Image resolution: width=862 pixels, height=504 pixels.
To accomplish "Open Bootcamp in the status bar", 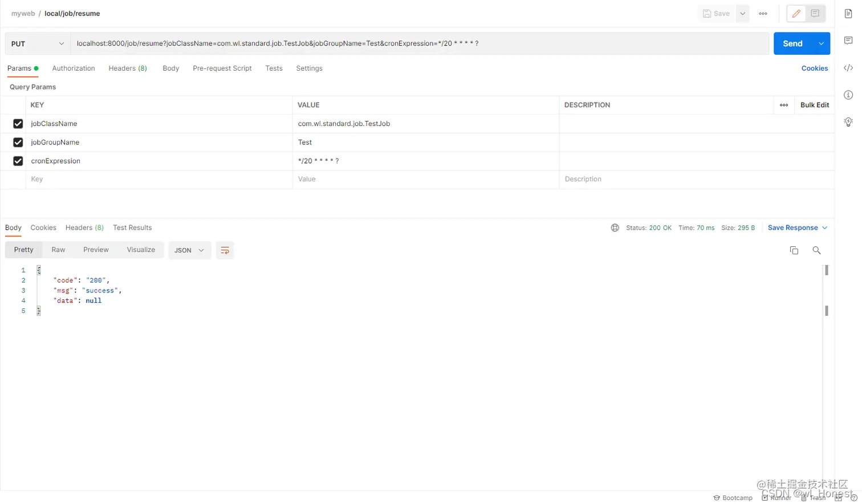I will (x=733, y=498).
